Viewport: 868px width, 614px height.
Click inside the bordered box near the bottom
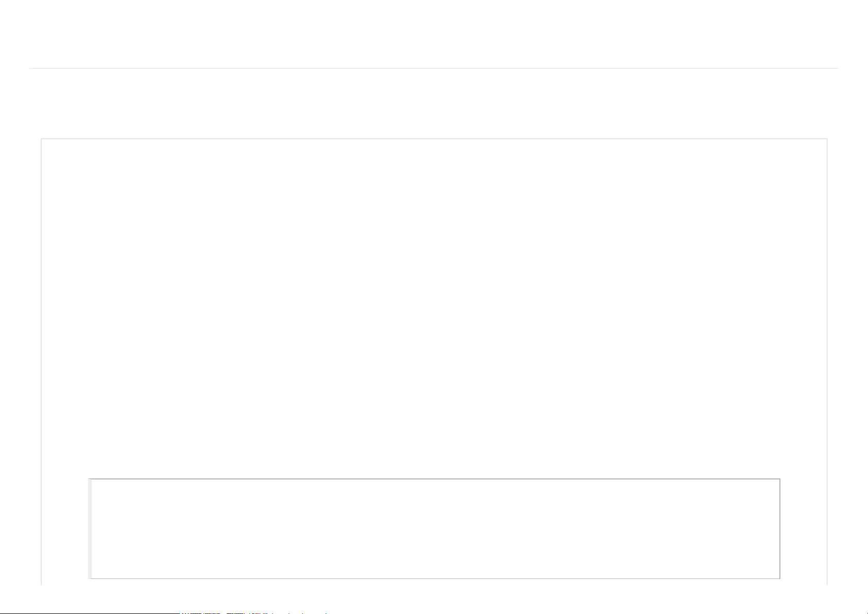click(x=435, y=528)
